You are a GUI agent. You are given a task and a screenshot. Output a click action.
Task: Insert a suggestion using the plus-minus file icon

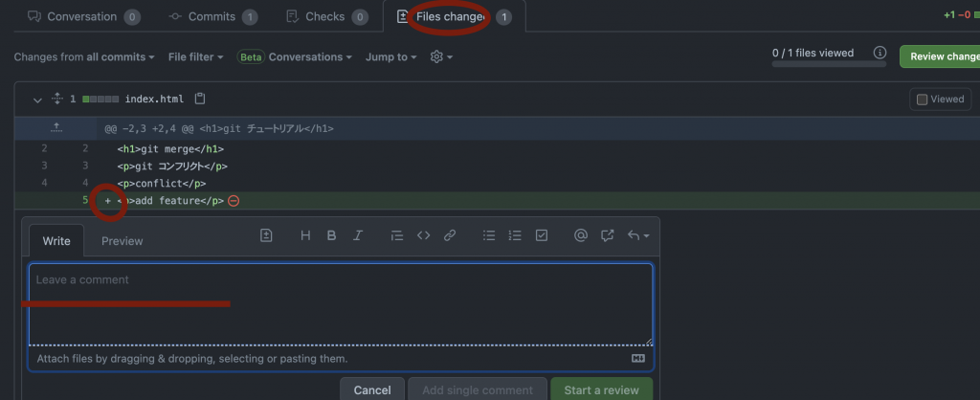(266, 235)
